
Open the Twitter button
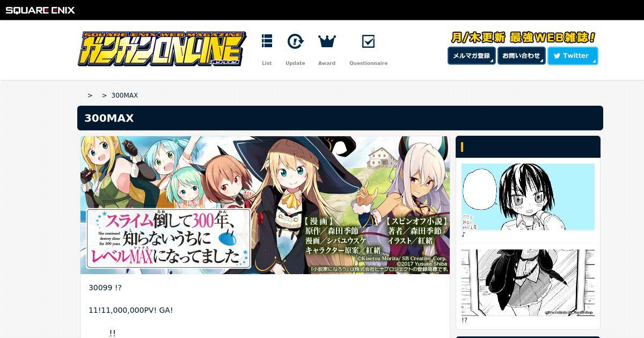pos(573,56)
